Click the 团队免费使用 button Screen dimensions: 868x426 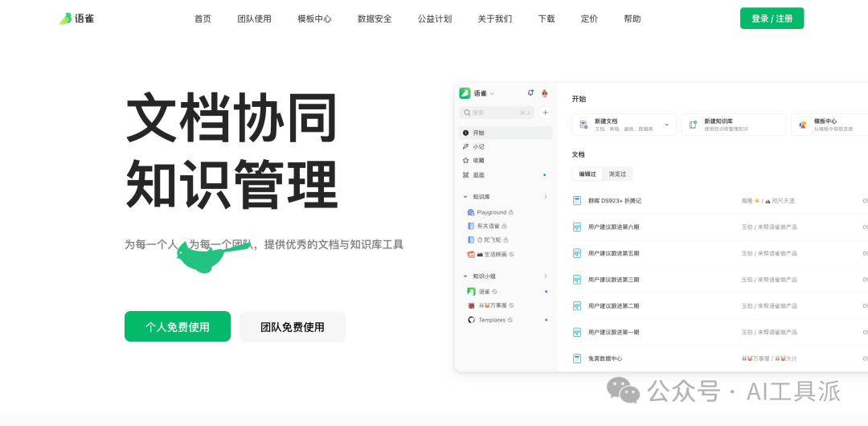pos(293,327)
